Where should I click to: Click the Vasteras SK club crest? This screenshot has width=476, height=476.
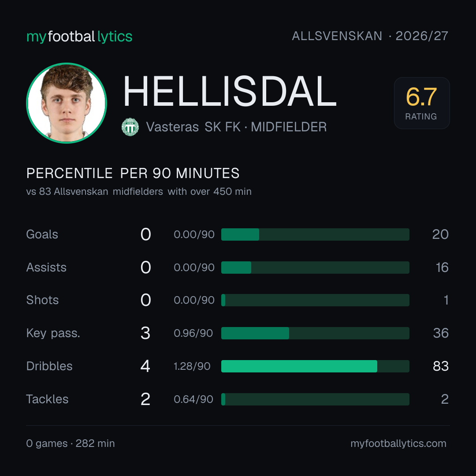tap(130, 127)
